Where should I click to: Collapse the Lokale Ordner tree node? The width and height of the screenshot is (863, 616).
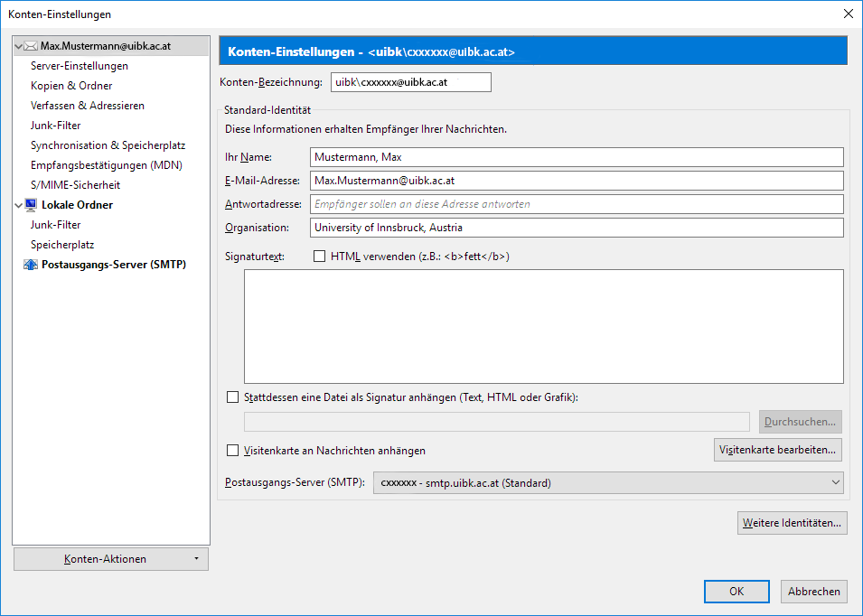19,206
